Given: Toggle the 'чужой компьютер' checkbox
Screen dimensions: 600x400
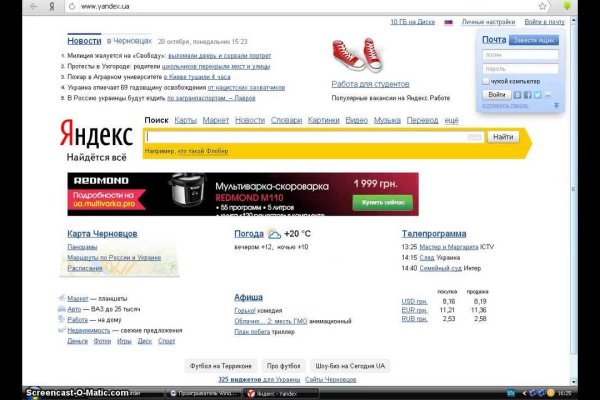Looking at the screenshot, I should tap(486, 80).
